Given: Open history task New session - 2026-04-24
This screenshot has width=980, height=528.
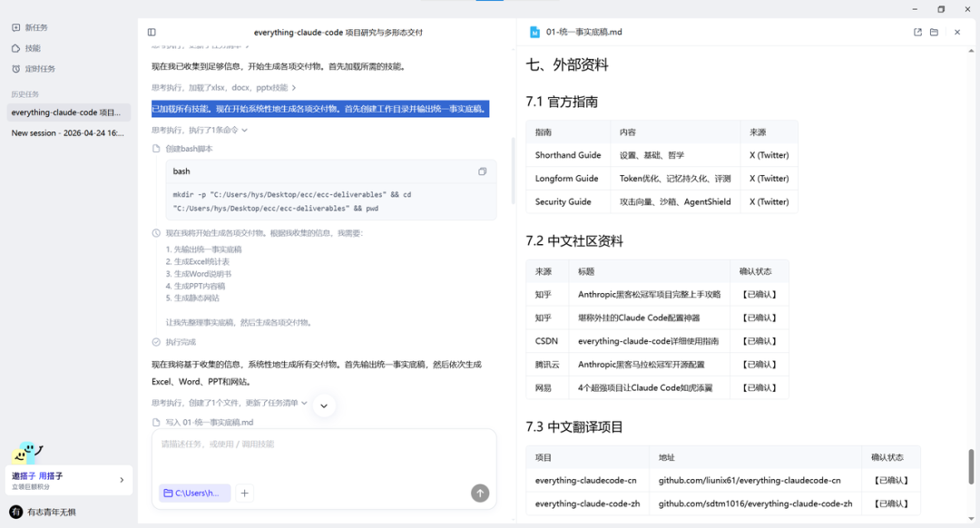Looking at the screenshot, I should [x=69, y=133].
